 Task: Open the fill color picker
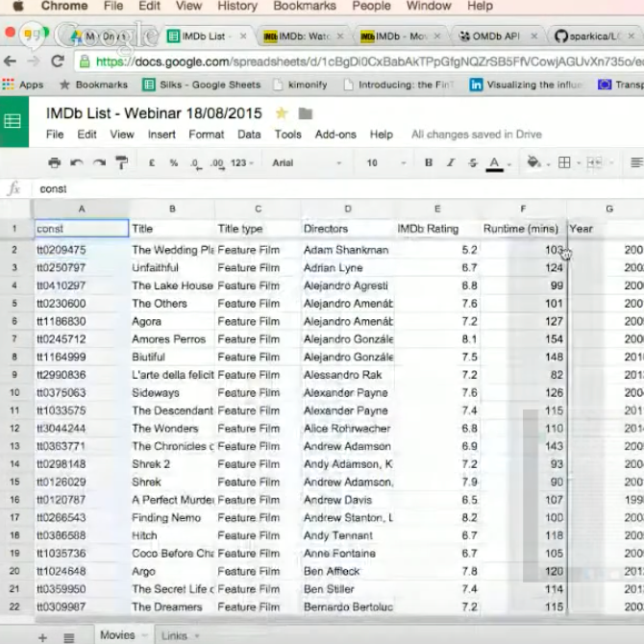click(x=533, y=163)
